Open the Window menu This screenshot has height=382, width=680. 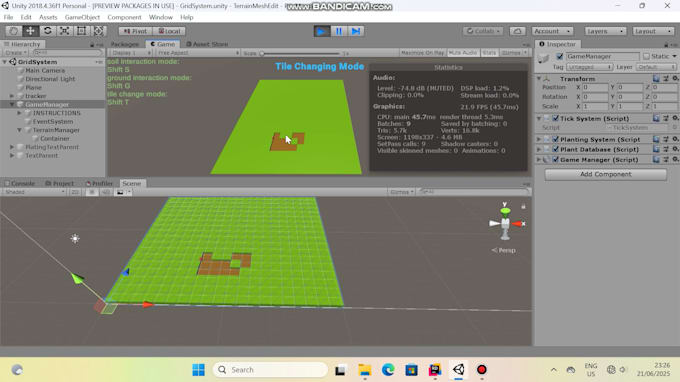[x=160, y=17]
